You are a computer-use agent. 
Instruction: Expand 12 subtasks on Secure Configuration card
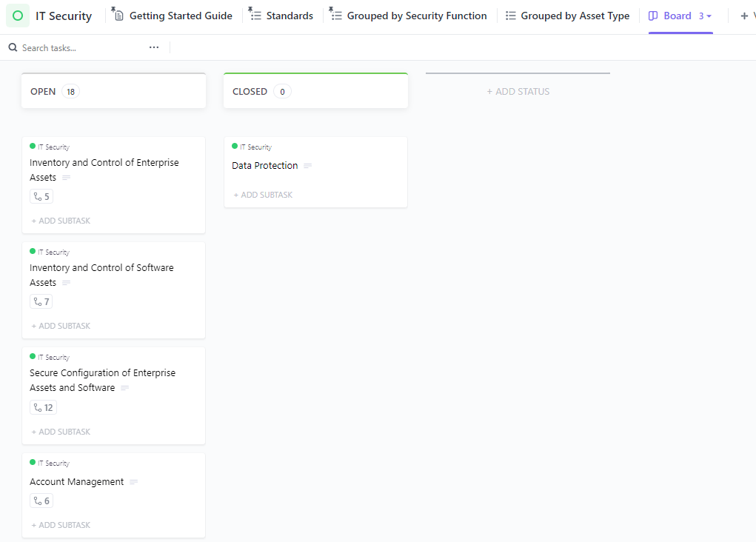point(43,408)
